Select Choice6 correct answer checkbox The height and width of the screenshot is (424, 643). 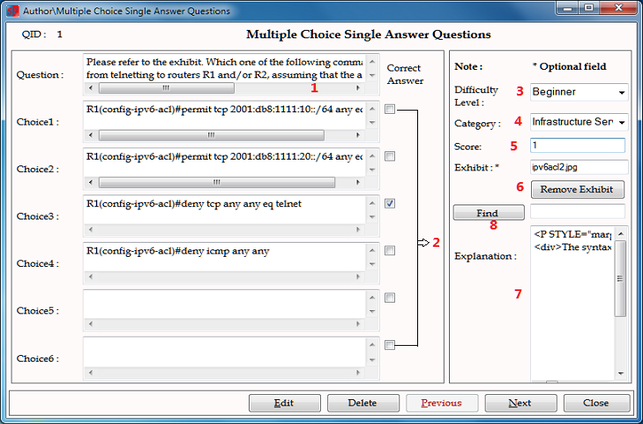pos(390,345)
